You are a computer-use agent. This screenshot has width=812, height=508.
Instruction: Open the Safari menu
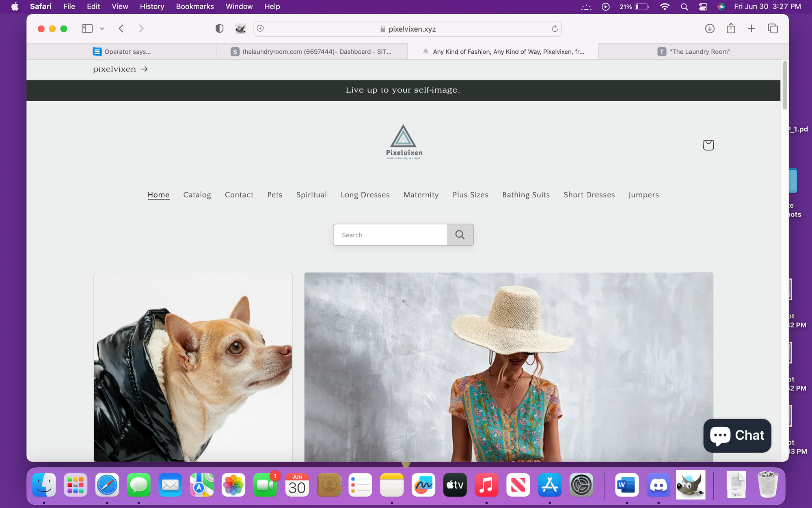pyautogui.click(x=41, y=7)
